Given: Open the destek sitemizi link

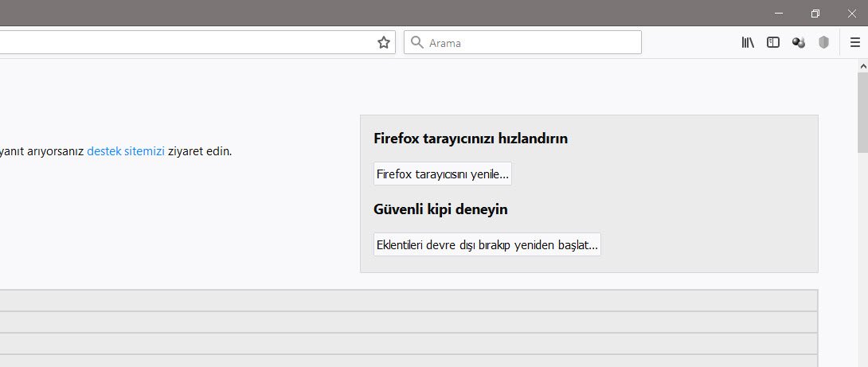Looking at the screenshot, I should coord(126,151).
